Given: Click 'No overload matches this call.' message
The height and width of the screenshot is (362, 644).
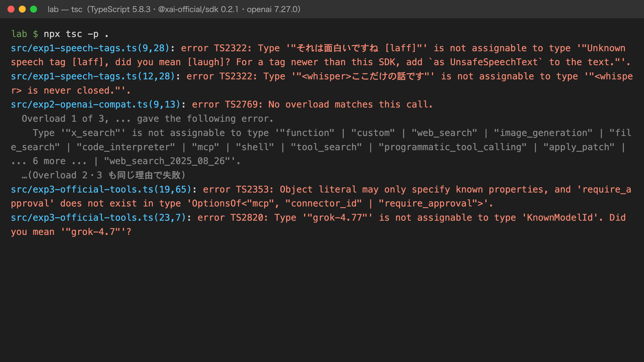Looking at the screenshot, I should (x=351, y=105).
